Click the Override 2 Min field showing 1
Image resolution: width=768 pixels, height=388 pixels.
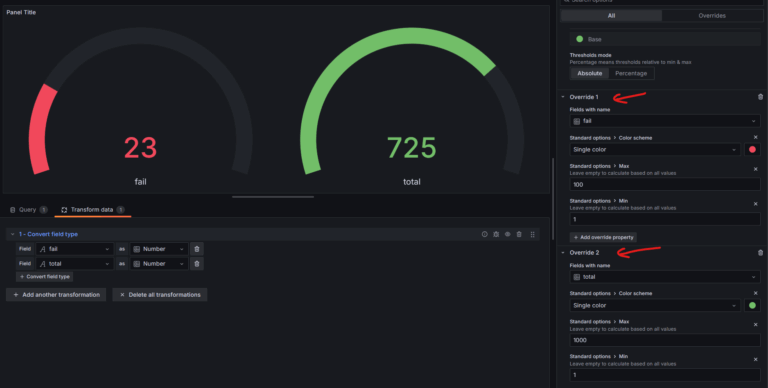(665, 375)
